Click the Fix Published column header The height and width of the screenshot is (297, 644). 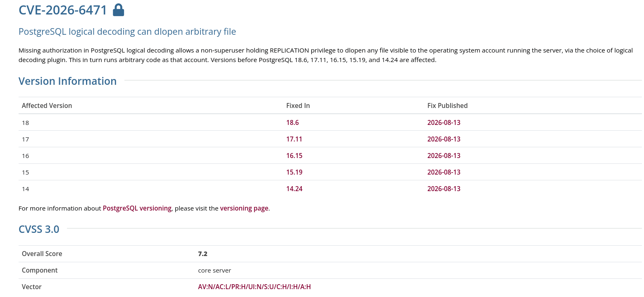[447, 105]
